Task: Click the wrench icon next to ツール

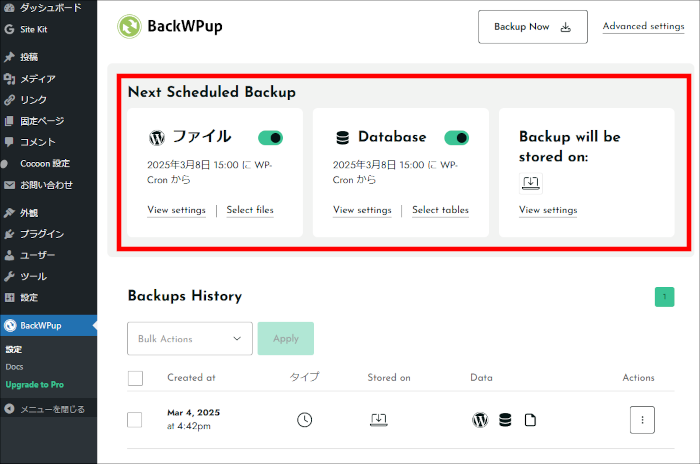Action: 9,276
